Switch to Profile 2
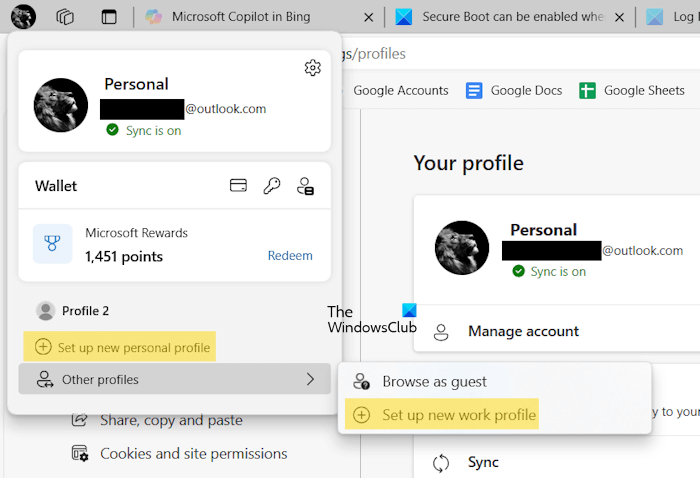700x478 pixels. pyautogui.click(x=85, y=311)
